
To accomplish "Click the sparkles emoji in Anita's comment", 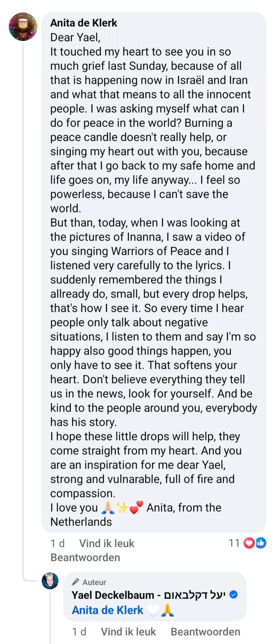I will coord(122,508).
